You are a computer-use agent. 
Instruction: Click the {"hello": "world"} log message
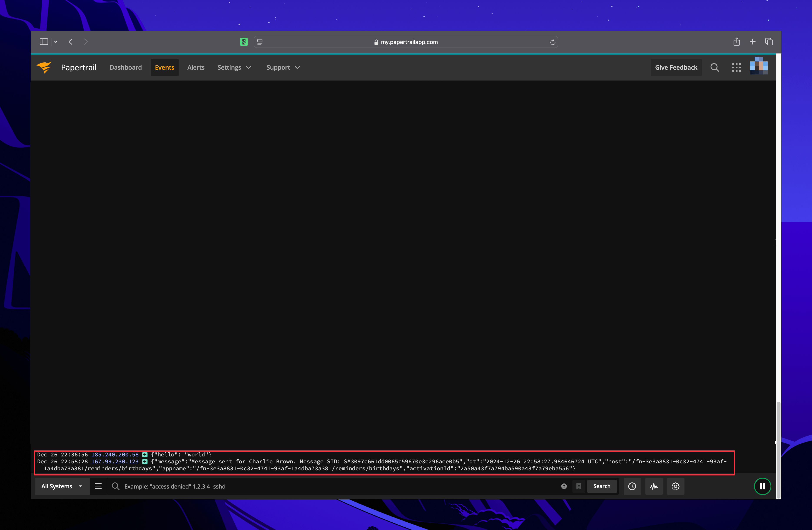[181, 455]
